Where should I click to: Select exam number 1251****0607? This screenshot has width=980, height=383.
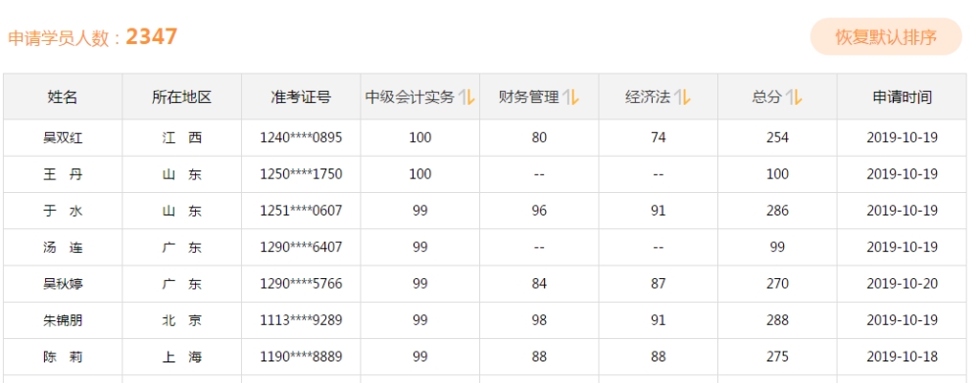click(301, 211)
